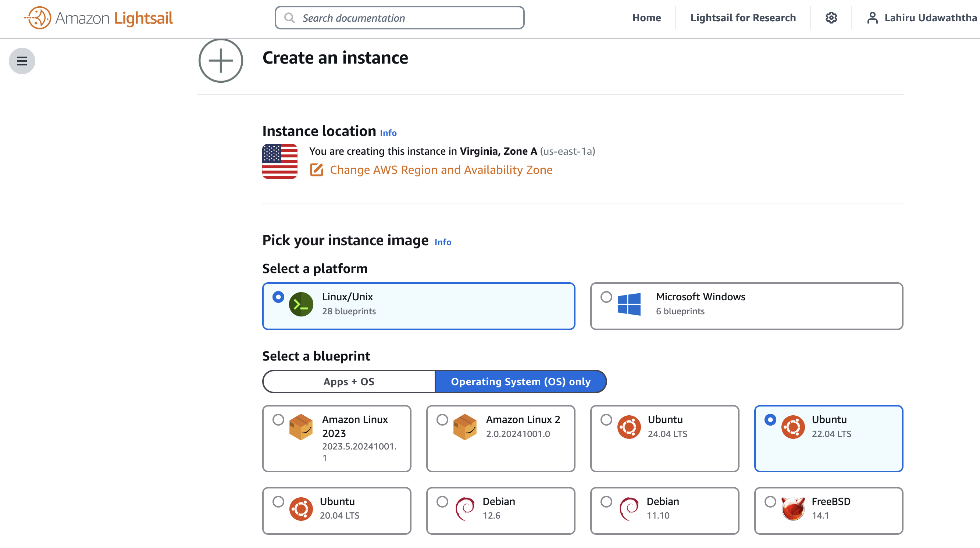The width and height of the screenshot is (980, 548).
Task: Click the Search documentation field
Action: [399, 18]
